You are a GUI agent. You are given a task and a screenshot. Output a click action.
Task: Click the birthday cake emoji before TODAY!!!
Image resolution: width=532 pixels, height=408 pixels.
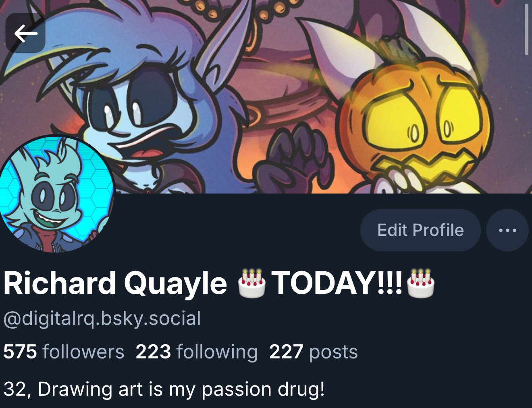(x=251, y=283)
